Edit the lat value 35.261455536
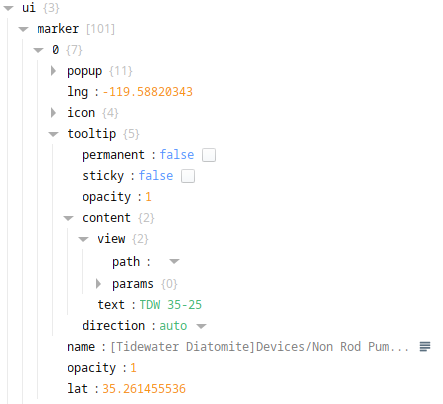 pos(144,389)
